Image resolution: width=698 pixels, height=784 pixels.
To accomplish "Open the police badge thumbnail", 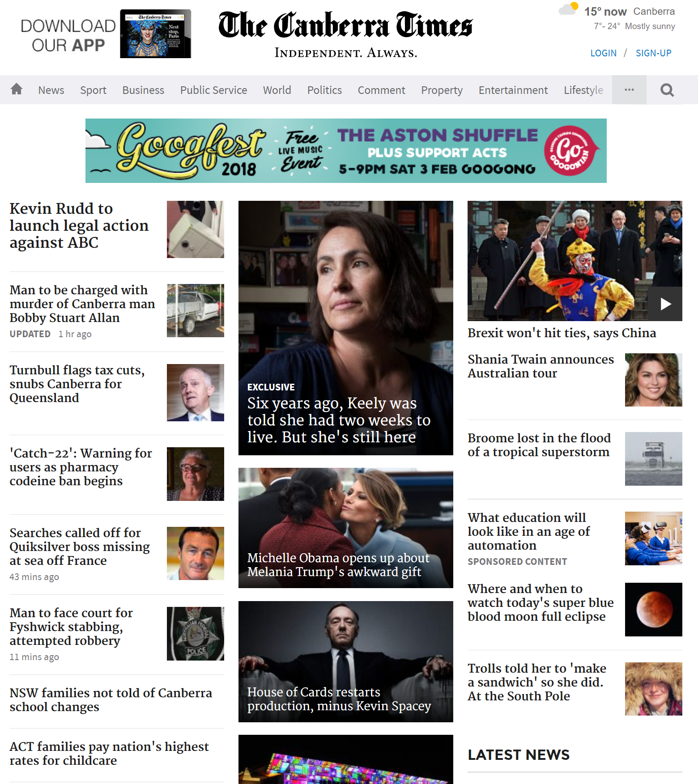I will (196, 634).
